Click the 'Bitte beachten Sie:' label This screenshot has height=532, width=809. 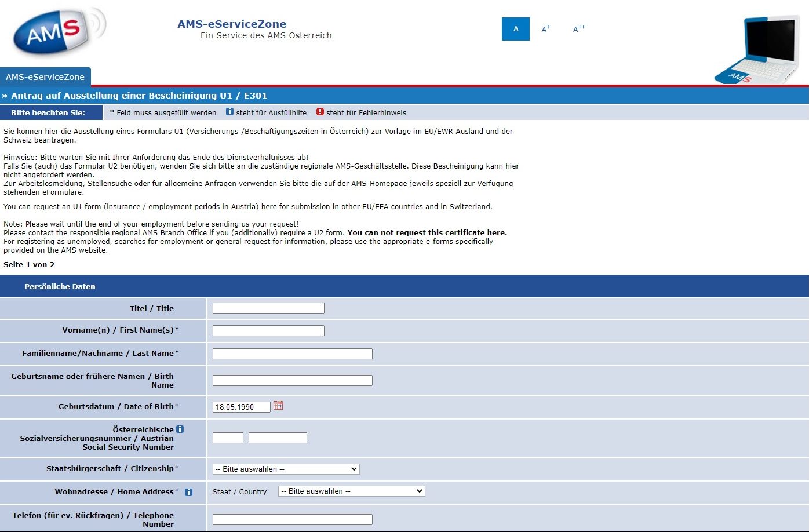48,112
